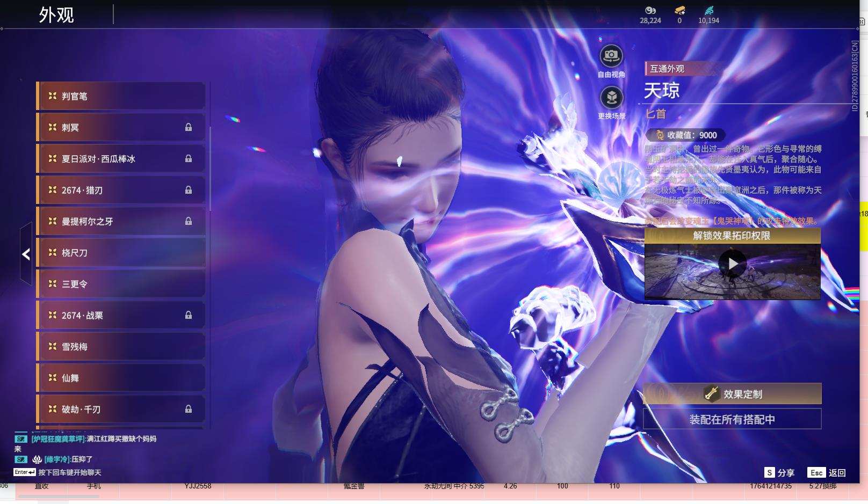Click the skin name 天琼
Screen dimensions: 868x504
click(662, 90)
